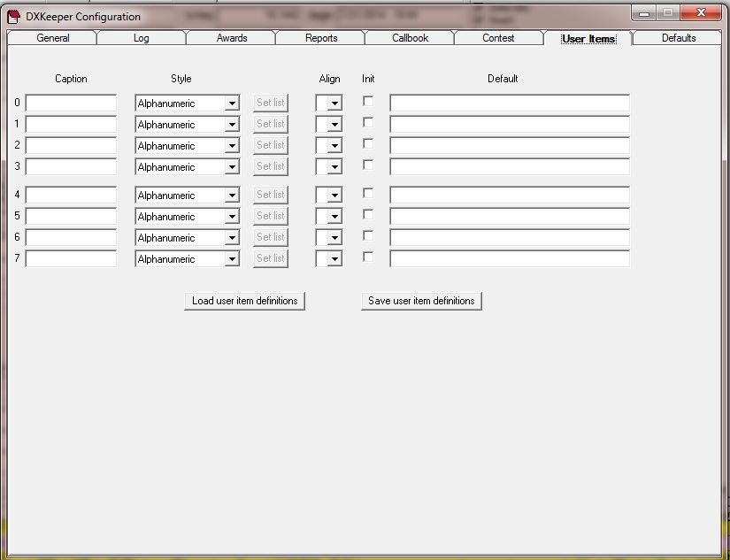The width and height of the screenshot is (730, 560).
Task: Click Set list button for user item 6
Action: click(x=271, y=238)
